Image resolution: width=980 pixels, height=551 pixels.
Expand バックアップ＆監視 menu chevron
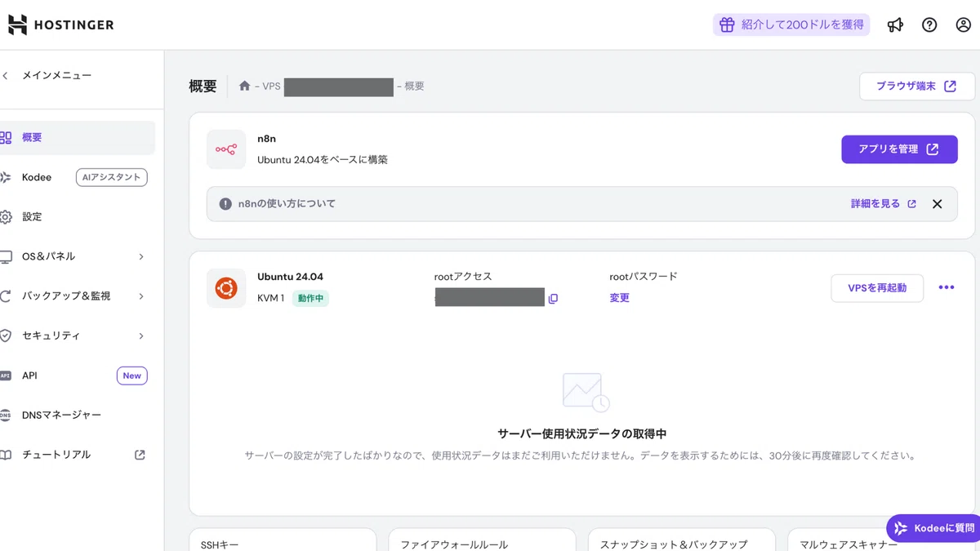[x=141, y=295]
